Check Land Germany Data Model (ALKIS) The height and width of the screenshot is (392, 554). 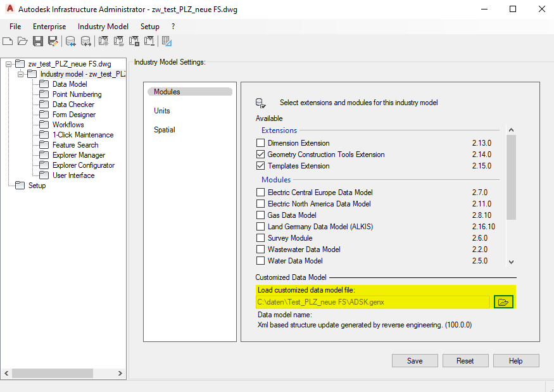[x=260, y=226]
